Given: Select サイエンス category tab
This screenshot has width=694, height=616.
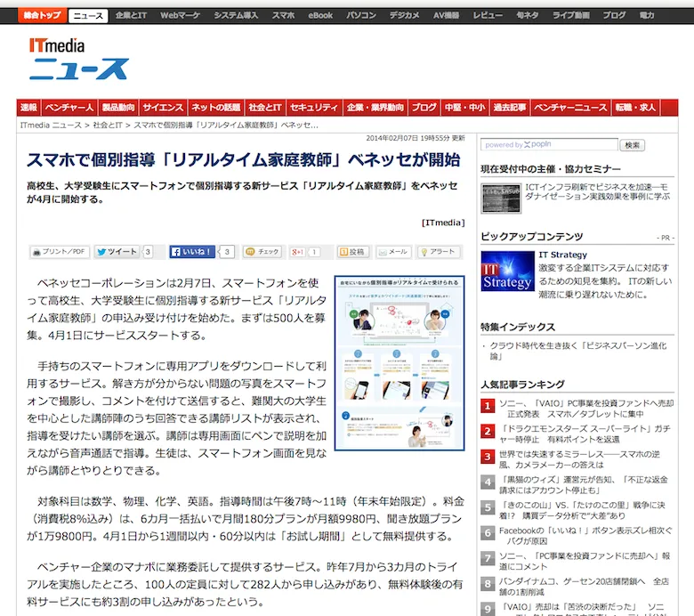Looking at the screenshot, I should click(x=163, y=108).
